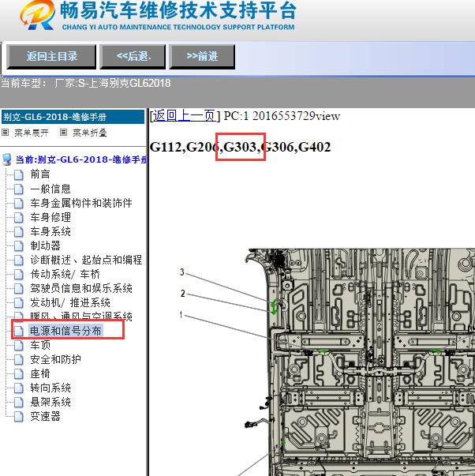The width and height of the screenshot is (475, 476).
Task: Expand the menu with 菜单展开
Action: pyautogui.click(x=32, y=133)
